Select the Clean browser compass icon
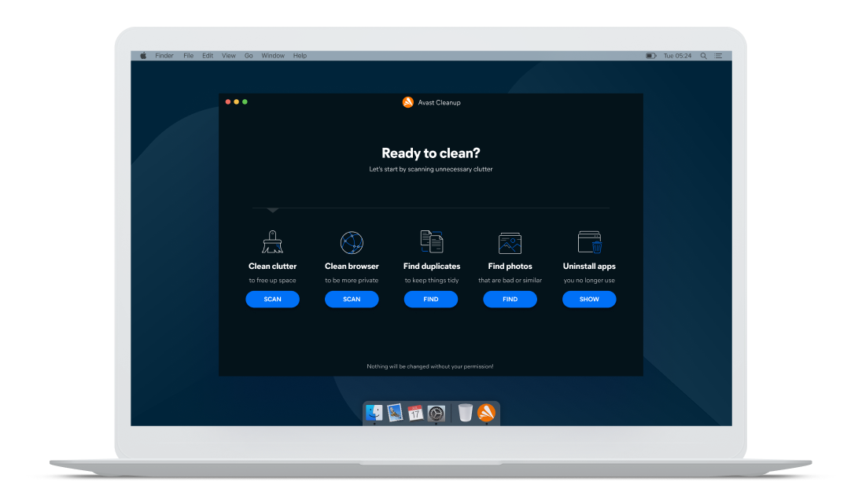 click(352, 242)
